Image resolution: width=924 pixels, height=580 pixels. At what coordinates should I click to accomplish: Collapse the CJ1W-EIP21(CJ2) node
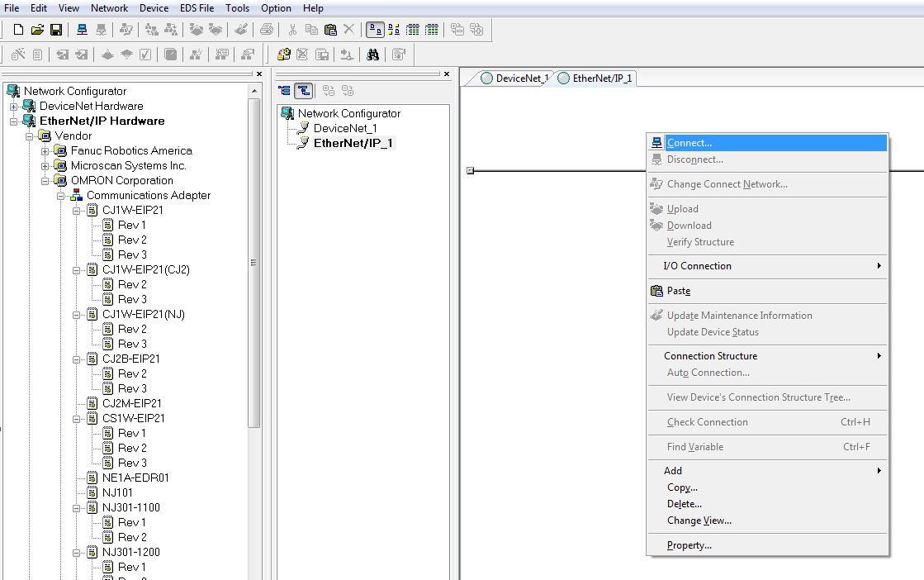(x=76, y=270)
